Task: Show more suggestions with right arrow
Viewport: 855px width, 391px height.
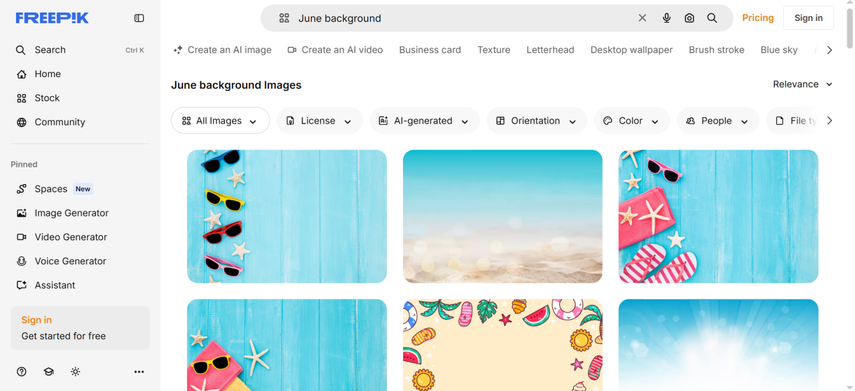Action: pos(829,50)
